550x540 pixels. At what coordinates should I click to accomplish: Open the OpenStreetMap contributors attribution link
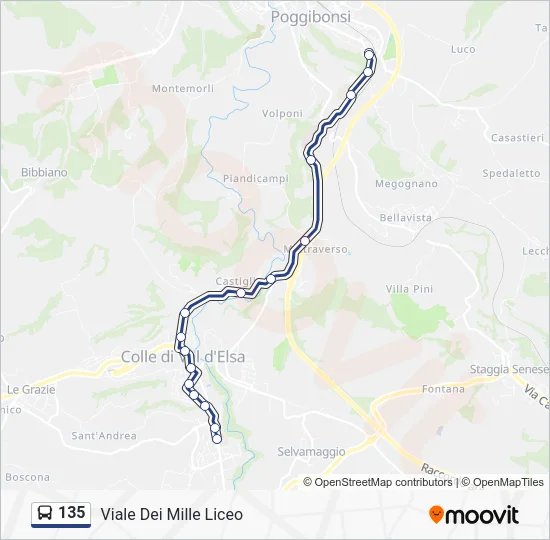tap(378, 482)
